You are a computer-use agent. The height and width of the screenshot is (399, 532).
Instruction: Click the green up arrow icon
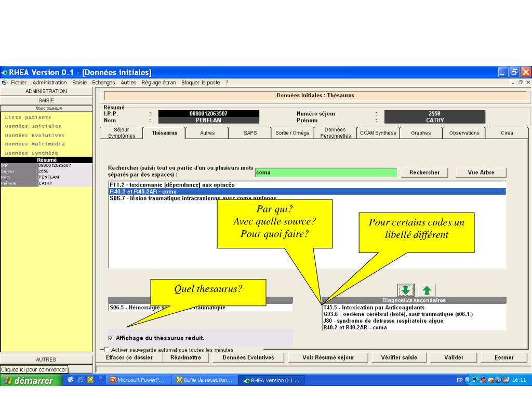coord(427,290)
